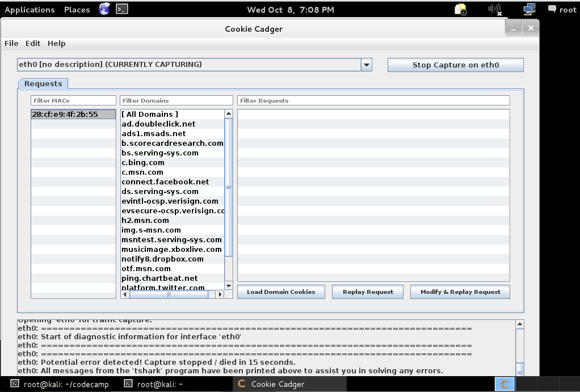Click domain list scroll-down arrow
Screen dimensions: 580x392
[229, 286]
